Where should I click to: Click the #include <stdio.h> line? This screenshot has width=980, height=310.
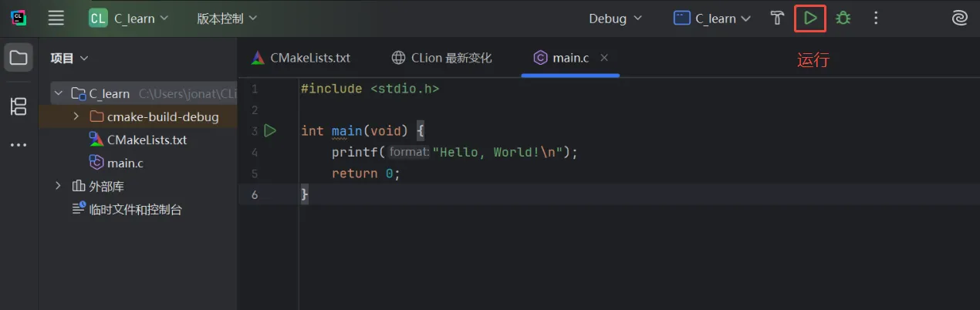coord(370,89)
